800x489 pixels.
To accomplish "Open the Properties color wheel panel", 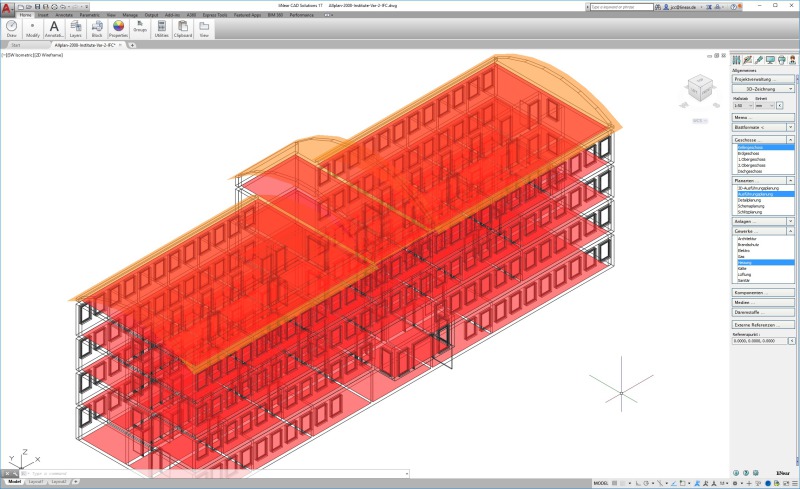I will 118,28.
